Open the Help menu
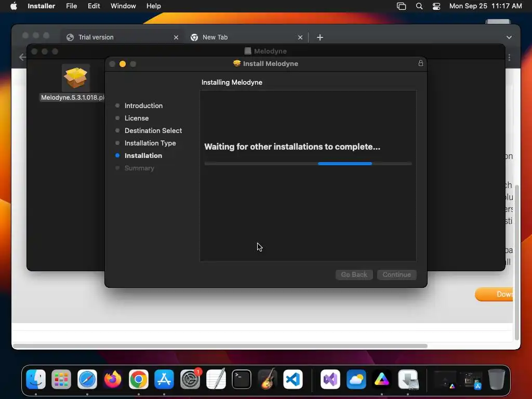The width and height of the screenshot is (532, 399). tap(153, 6)
